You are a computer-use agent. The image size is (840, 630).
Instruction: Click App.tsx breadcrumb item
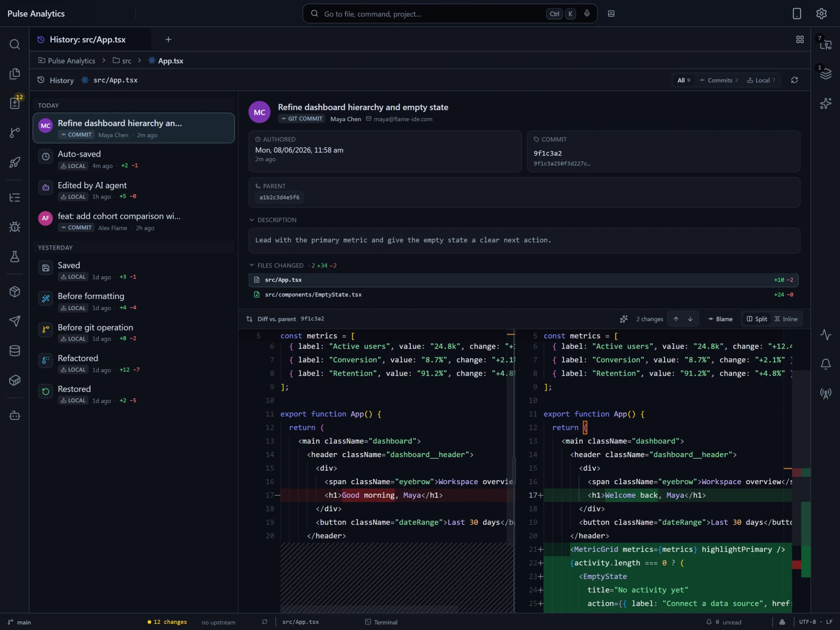coord(165,60)
